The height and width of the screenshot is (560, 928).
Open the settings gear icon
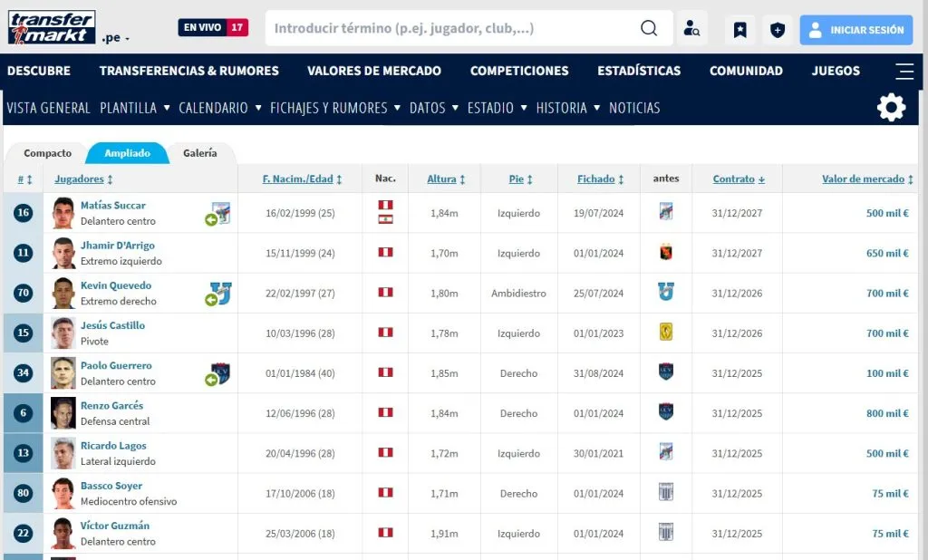point(891,108)
